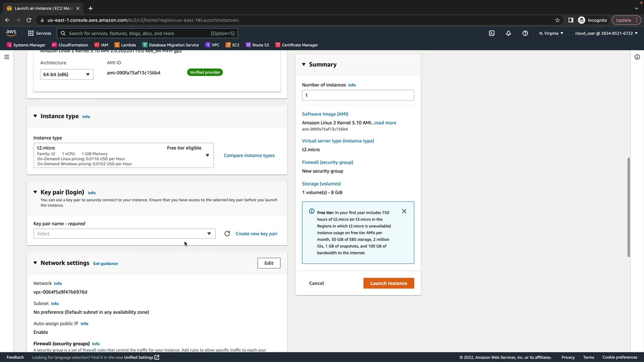Image resolution: width=644 pixels, height=362 pixels.
Task: Open the info panel icon on the right edge
Action: (x=637, y=57)
